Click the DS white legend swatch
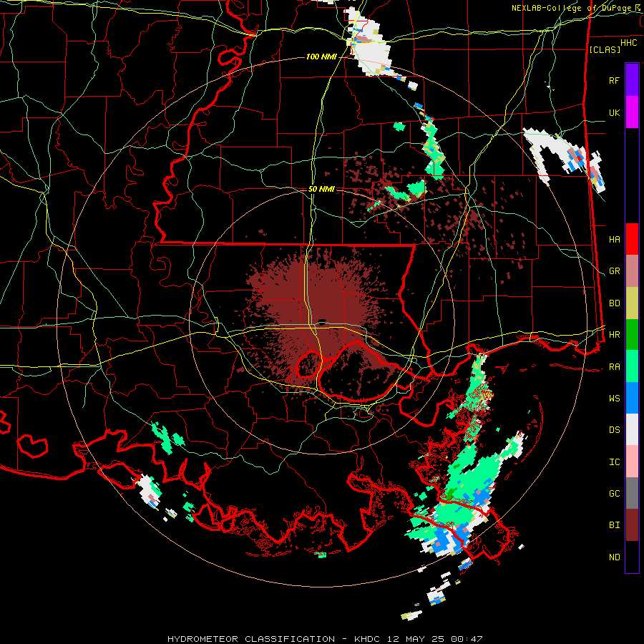The height and width of the screenshot is (644, 644). [632, 429]
